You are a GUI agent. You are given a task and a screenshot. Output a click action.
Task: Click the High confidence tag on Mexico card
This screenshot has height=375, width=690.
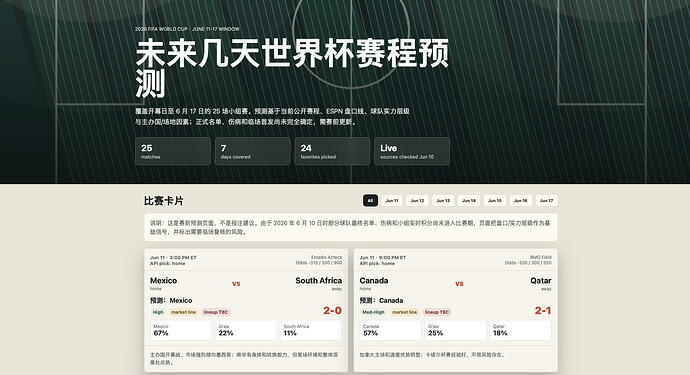click(158, 312)
